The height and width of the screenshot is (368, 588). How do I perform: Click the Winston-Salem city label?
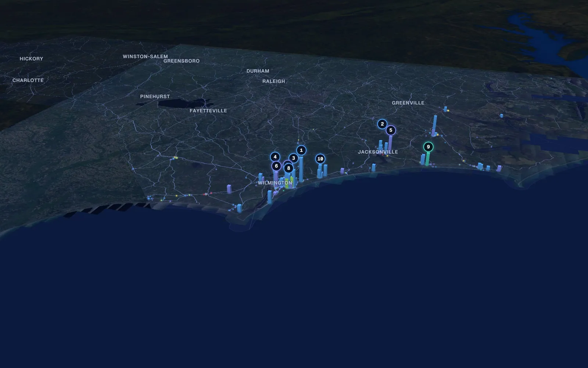click(145, 57)
